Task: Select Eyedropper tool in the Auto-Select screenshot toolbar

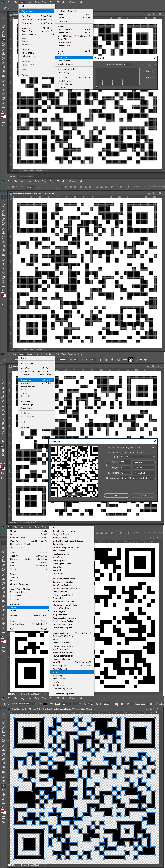Action: [x=4, y=219]
